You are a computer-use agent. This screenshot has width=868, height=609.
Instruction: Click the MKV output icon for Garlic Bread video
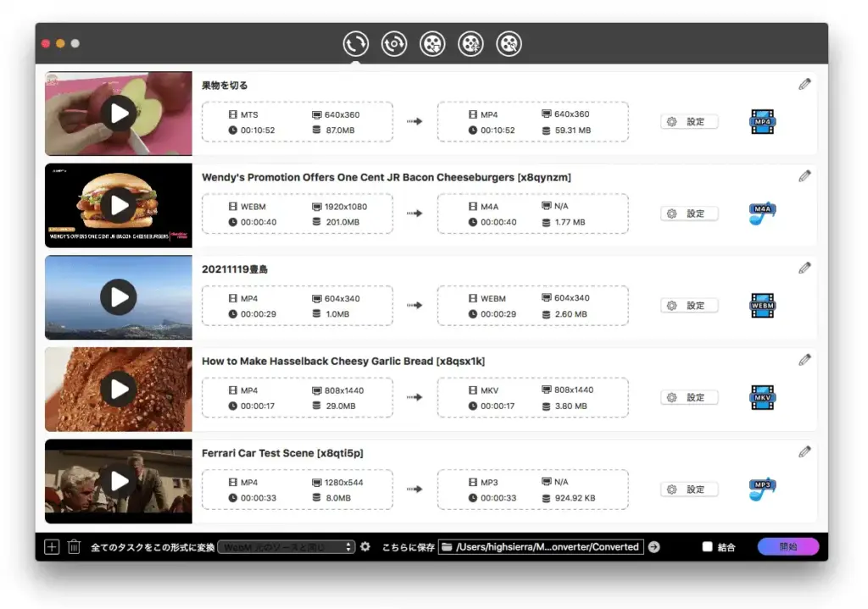click(761, 397)
